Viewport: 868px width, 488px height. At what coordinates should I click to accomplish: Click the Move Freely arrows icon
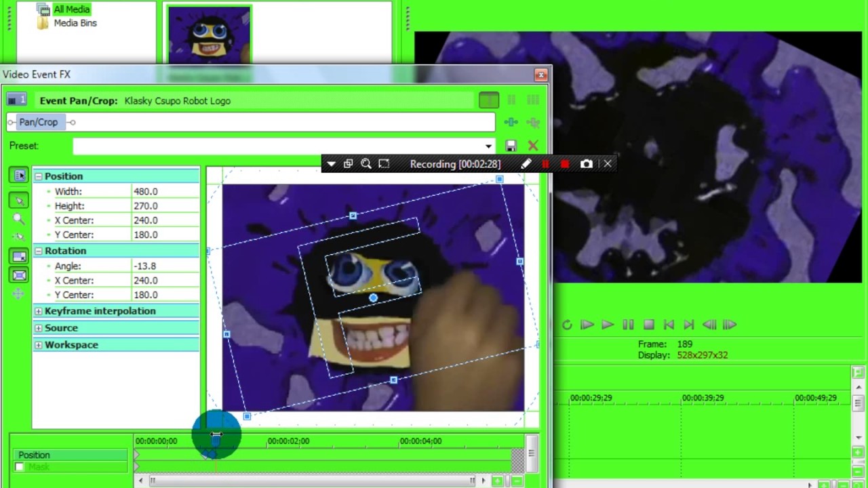[19, 293]
